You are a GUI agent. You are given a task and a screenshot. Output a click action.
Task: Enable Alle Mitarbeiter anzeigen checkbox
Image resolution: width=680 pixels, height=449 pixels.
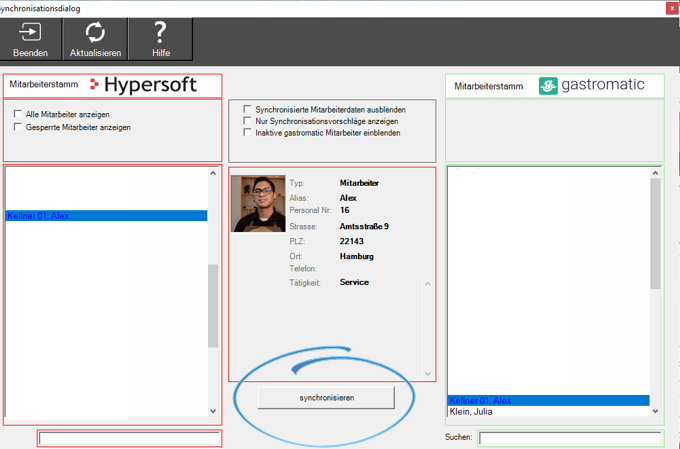(18, 114)
